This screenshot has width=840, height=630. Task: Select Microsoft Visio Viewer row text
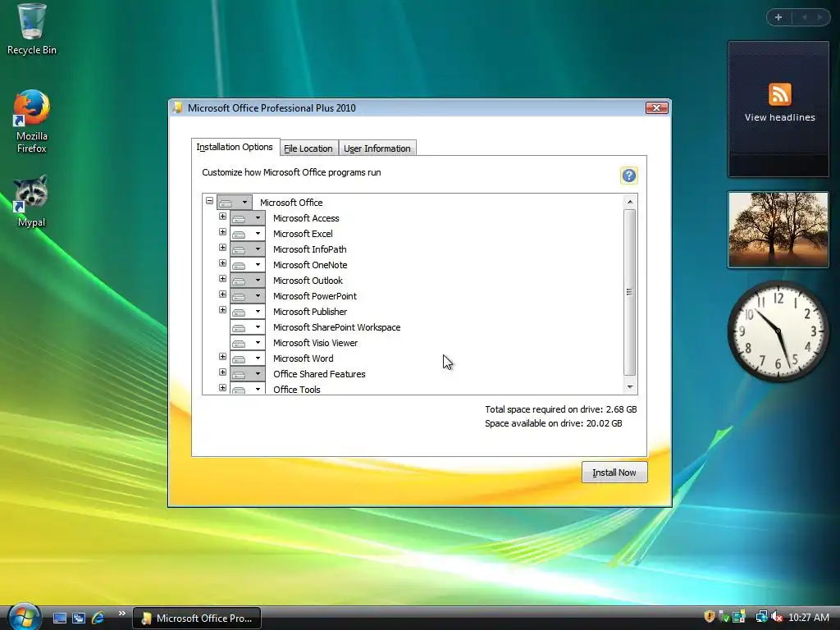coord(315,343)
